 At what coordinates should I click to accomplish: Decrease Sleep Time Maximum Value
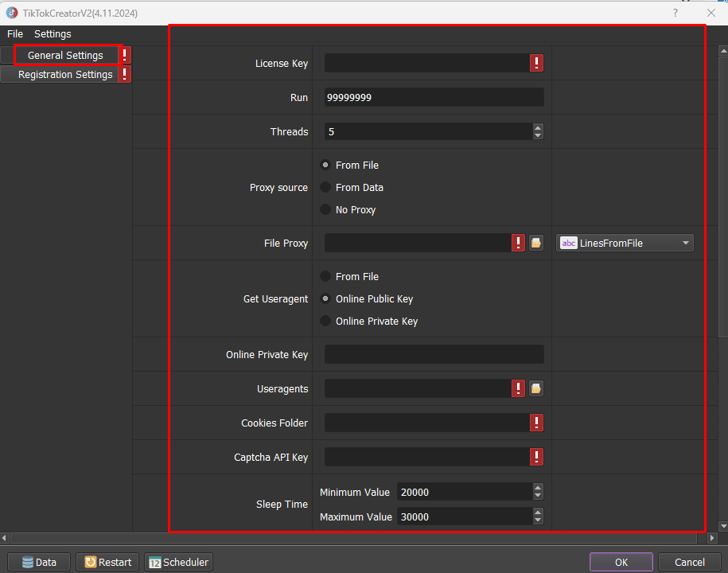coord(538,520)
